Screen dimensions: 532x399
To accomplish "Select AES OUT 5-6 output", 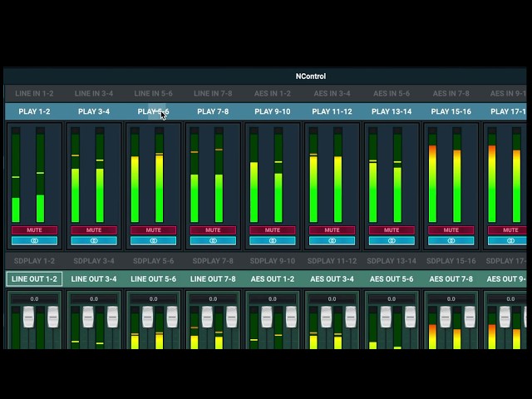I will click(x=392, y=279).
